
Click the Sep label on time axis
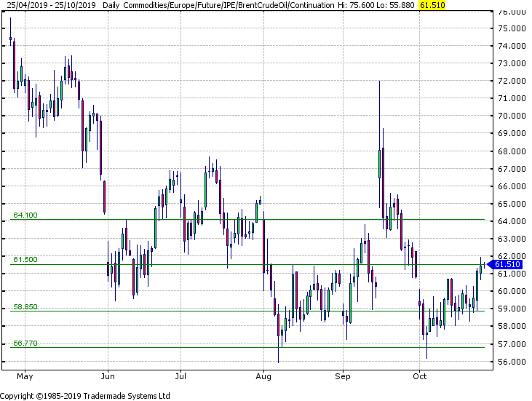[x=343, y=376]
